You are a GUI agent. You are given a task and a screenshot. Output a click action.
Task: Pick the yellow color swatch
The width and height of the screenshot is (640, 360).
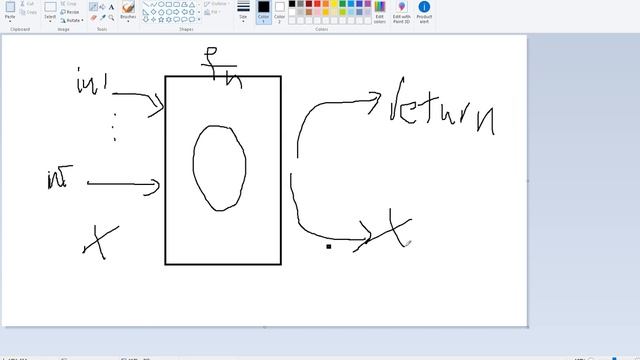(x=334, y=4)
